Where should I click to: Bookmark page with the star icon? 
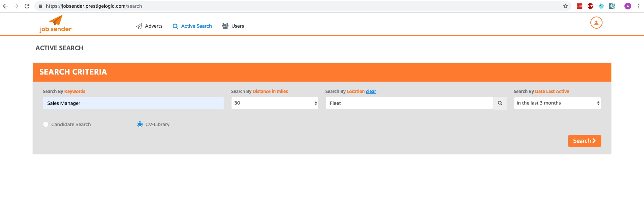point(565,6)
